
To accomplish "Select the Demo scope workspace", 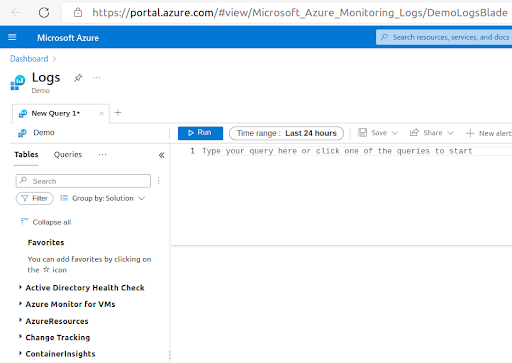I will point(44,133).
